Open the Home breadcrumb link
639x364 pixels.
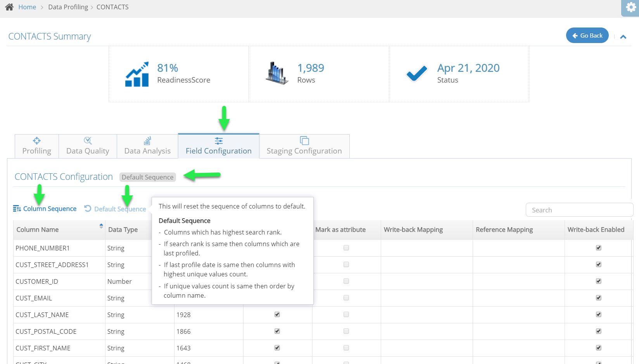[27, 7]
